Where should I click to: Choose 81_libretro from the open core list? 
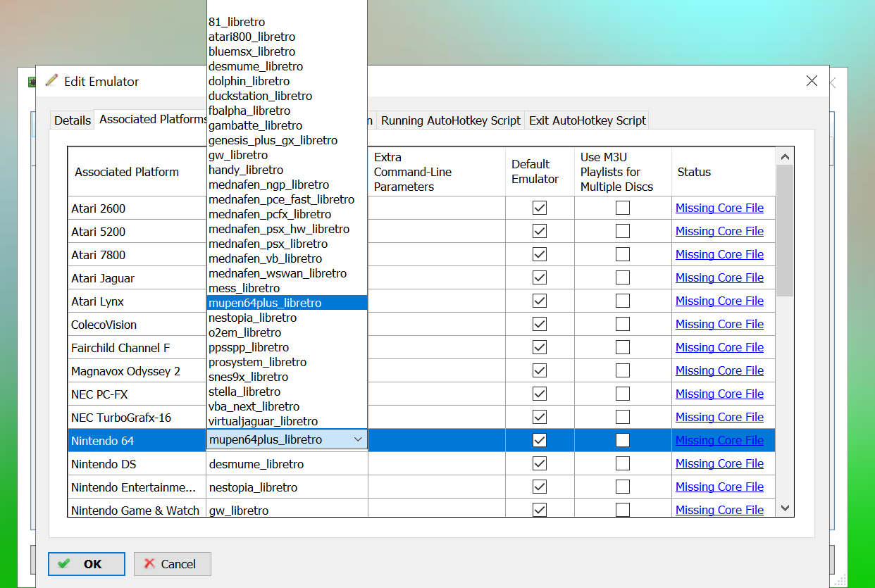287,22
